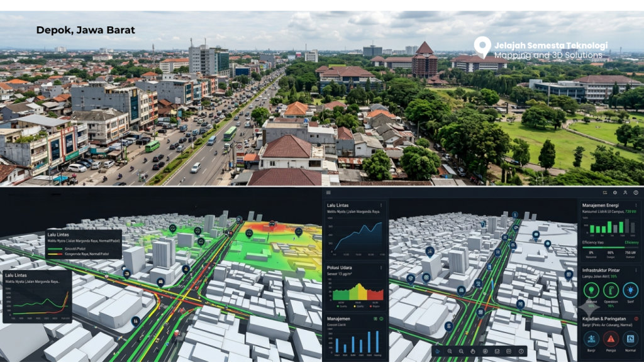Open the Manajemen Energi panel kebab menu
Image resolution: width=644 pixels, height=362 pixels.
pos(636,206)
